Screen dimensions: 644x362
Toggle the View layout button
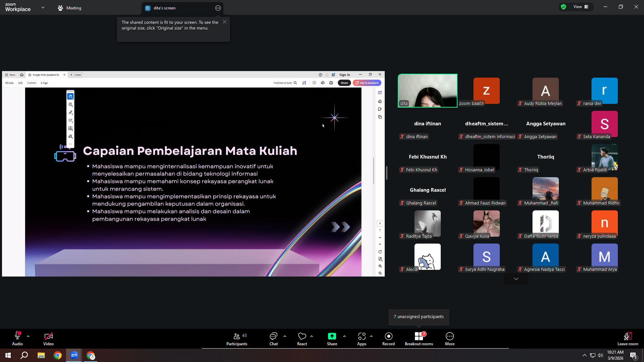point(581,7)
